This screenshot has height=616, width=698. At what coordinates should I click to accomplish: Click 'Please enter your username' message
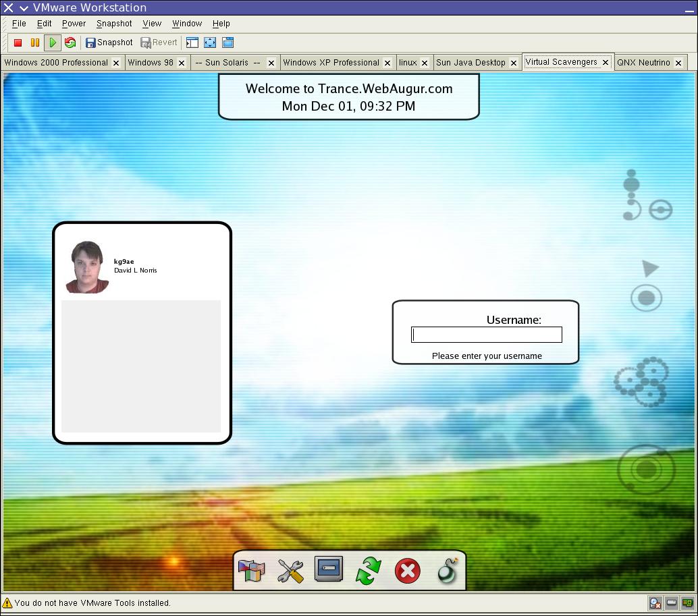pyautogui.click(x=487, y=356)
